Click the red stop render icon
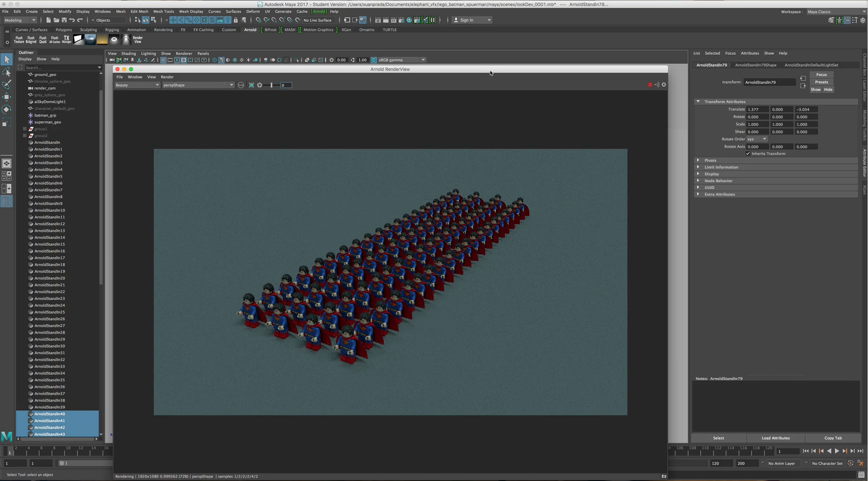The width and height of the screenshot is (868, 481). (650, 85)
